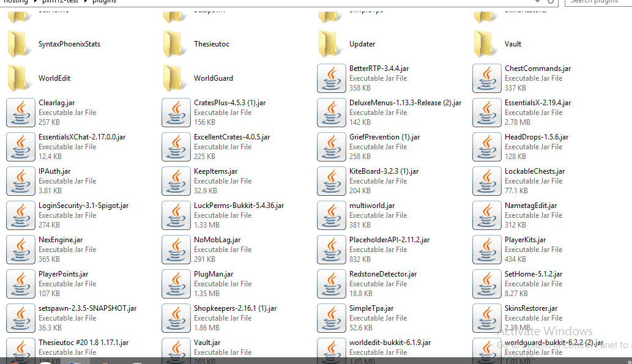Select the BetterRTP-3.4.4.jar Java icon

[332, 78]
